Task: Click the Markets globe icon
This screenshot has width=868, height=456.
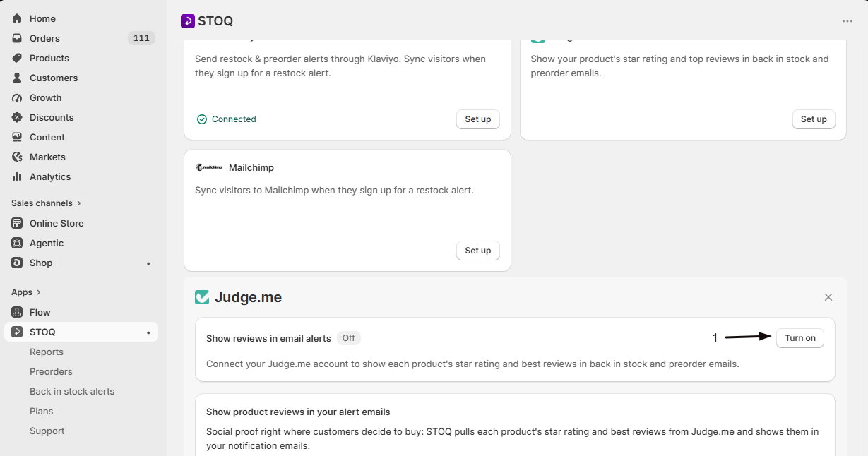Action: 17,157
